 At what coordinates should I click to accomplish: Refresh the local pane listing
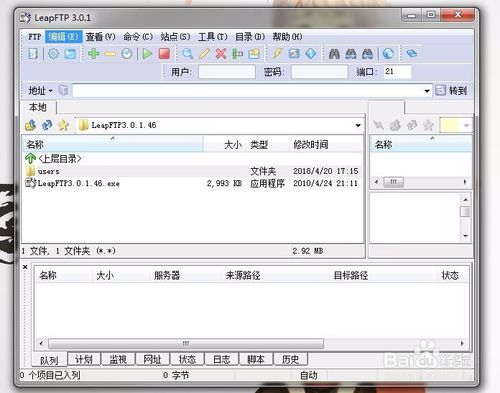[x=47, y=125]
